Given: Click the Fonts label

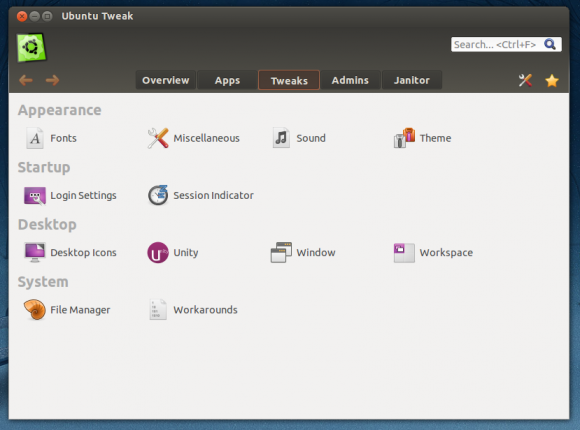Looking at the screenshot, I should (63, 138).
